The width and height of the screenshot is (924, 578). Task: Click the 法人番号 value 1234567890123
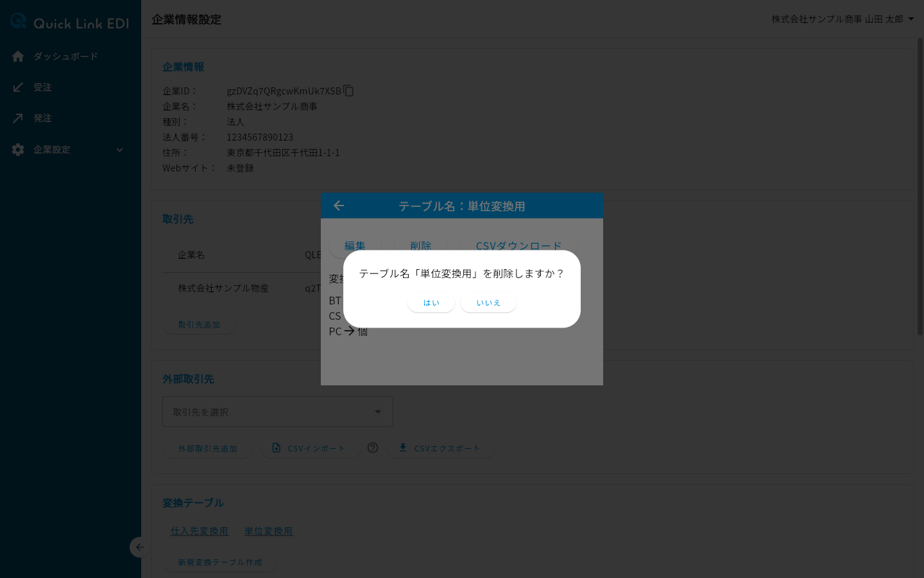(260, 137)
